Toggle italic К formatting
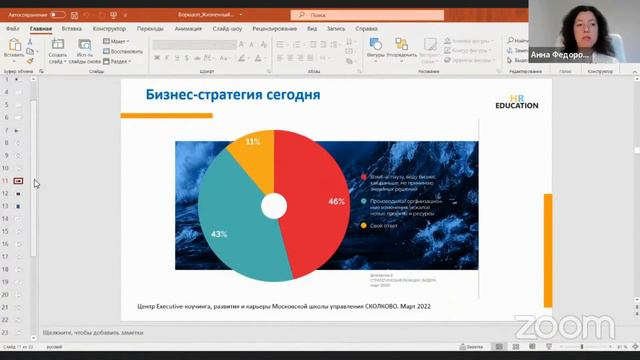Viewport: 640px width, 360px height. coord(167,58)
